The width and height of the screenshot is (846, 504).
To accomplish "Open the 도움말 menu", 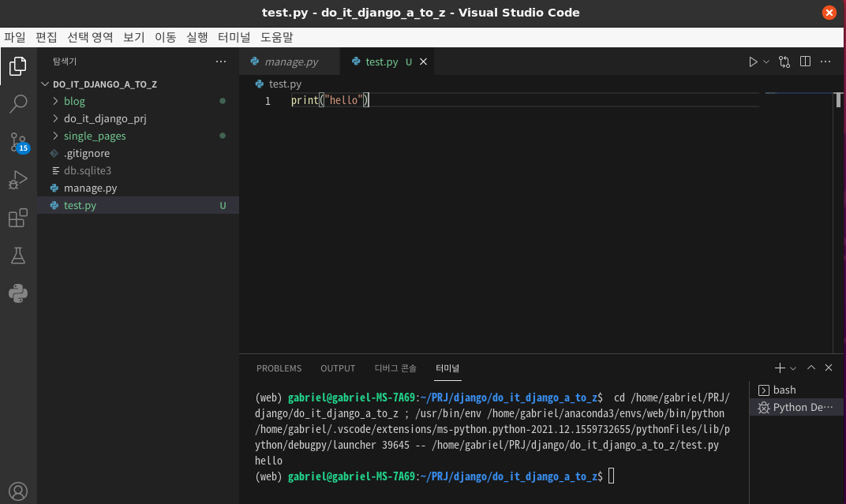I will point(276,37).
